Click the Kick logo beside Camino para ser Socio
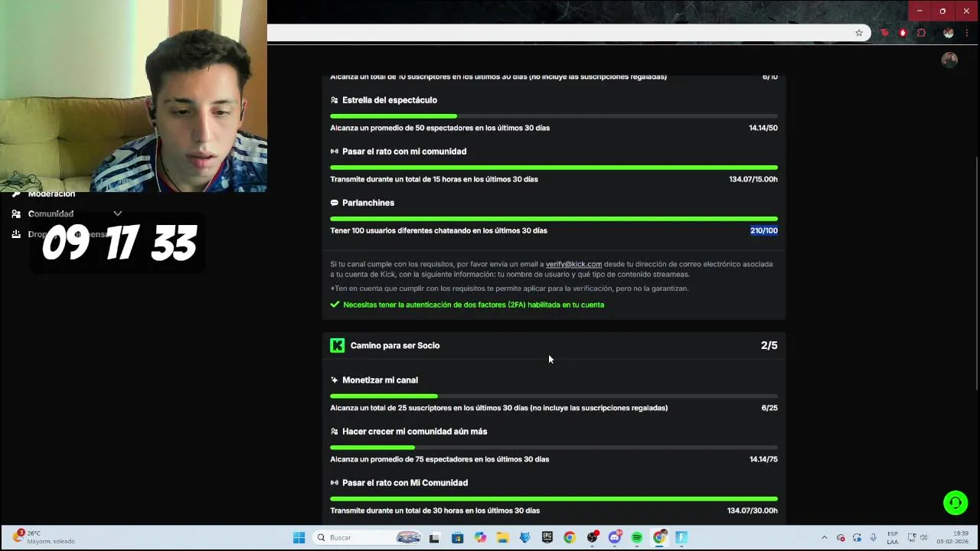 point(337,345)
